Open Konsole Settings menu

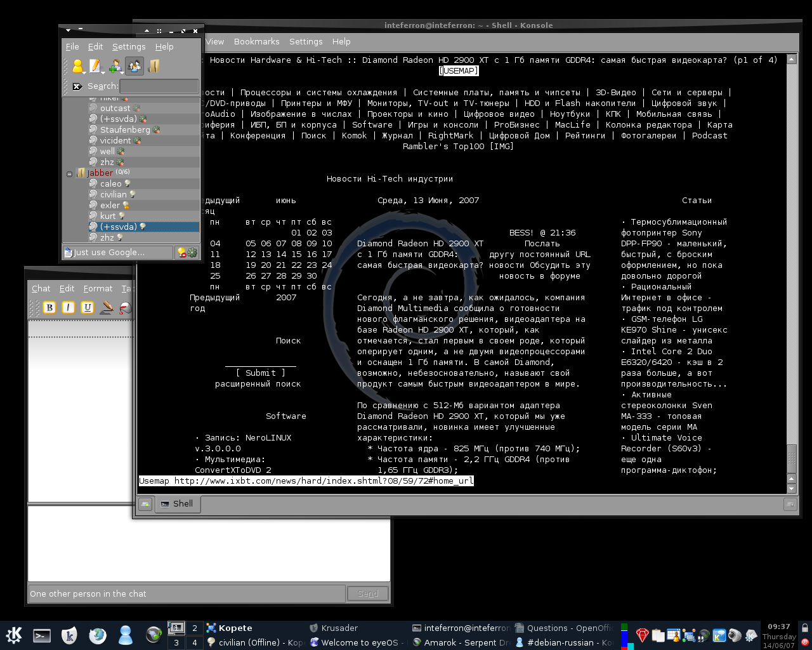click(306, 41)
